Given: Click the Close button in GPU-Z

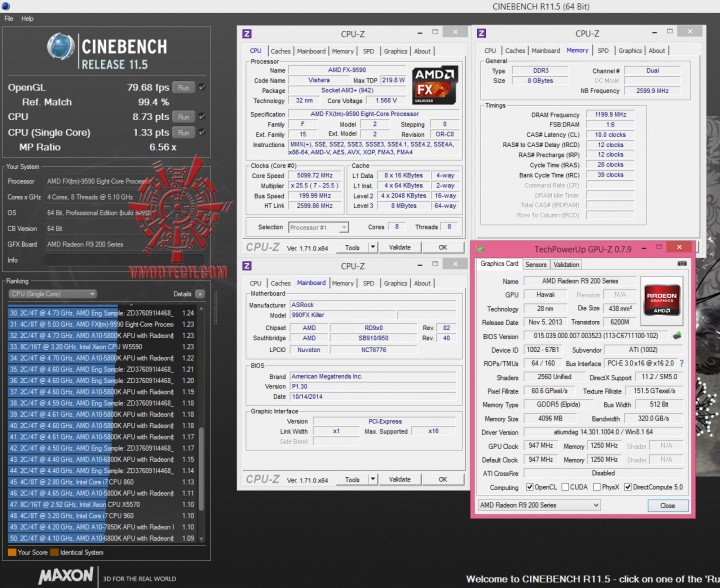Looking at the screenshot, I should click(668, 505).
